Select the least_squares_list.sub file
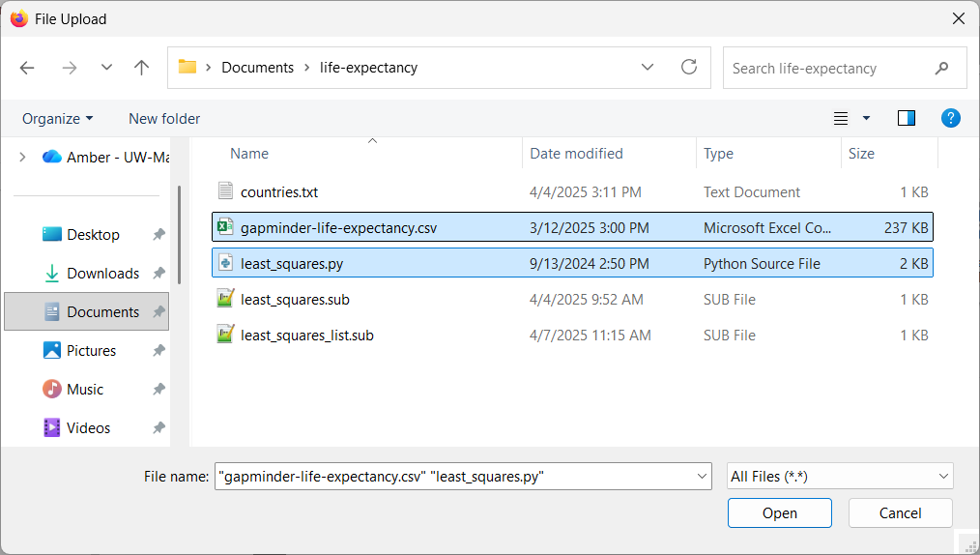This screenshot has width=980, height=555. 306,336
